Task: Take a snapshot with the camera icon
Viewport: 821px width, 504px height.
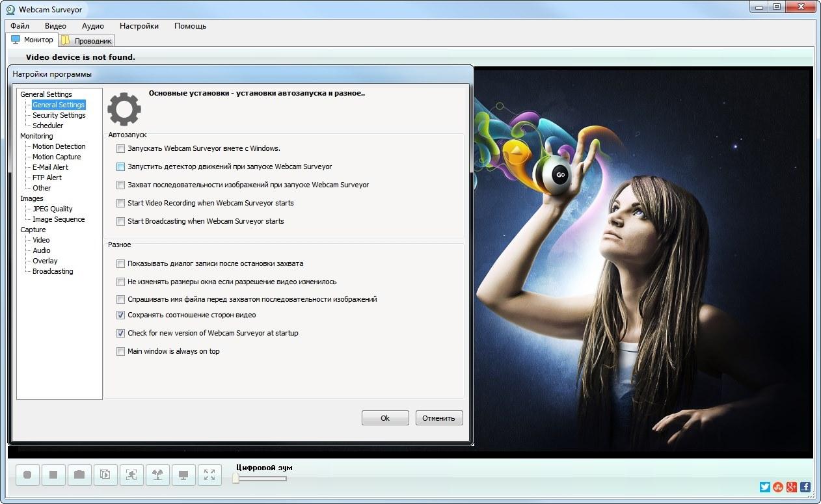Action: coord(79,475)
